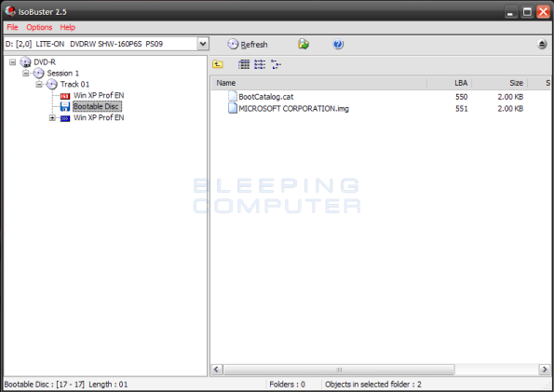Open the Options menu
The width and height of the screenshot is (554, 392).
pos(39,27)
